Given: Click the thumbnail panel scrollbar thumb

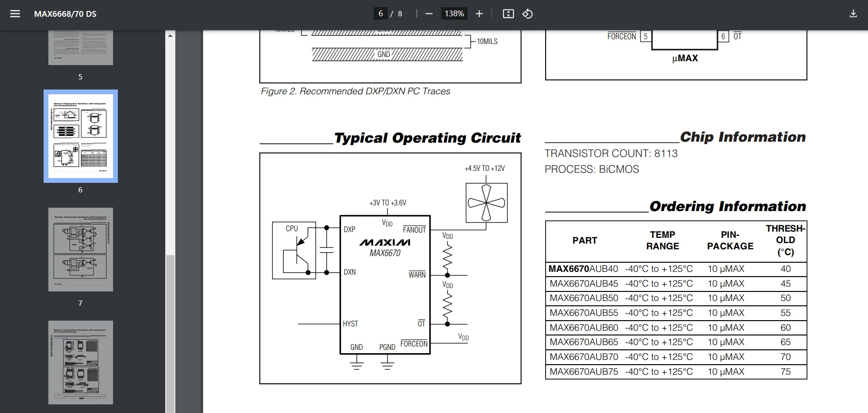Looking at the screenshot, I should point(170,334).
